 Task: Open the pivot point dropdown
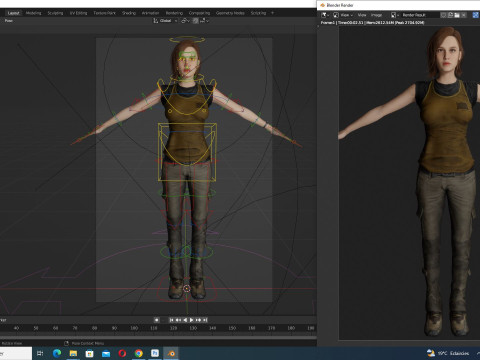tap(185, 21)
